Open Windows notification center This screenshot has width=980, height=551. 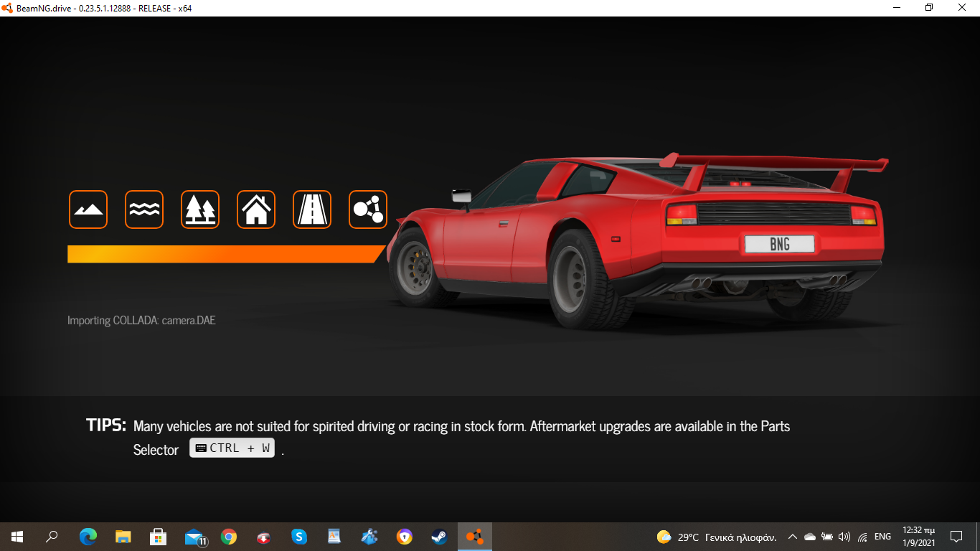point(956,537)
